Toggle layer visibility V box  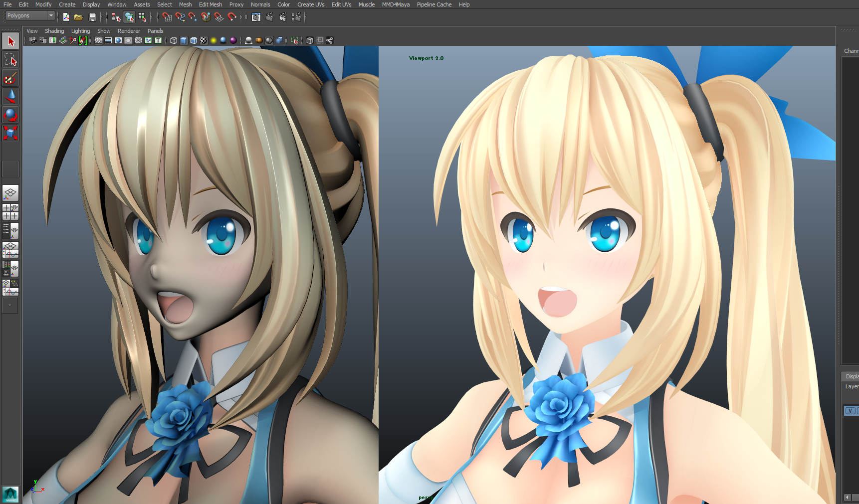(x=850, y=411)
